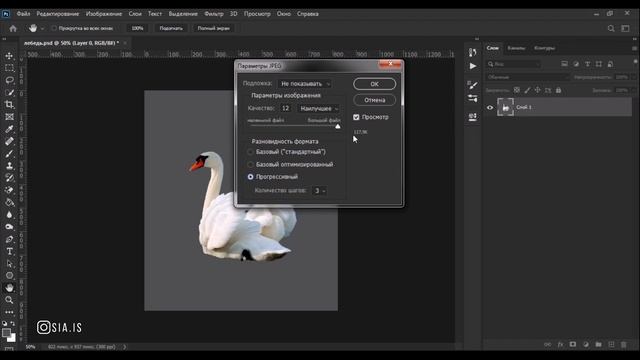Viewport: 640px width, 360px height.
Task: Select the Pen tool
Action: (9, 239)
